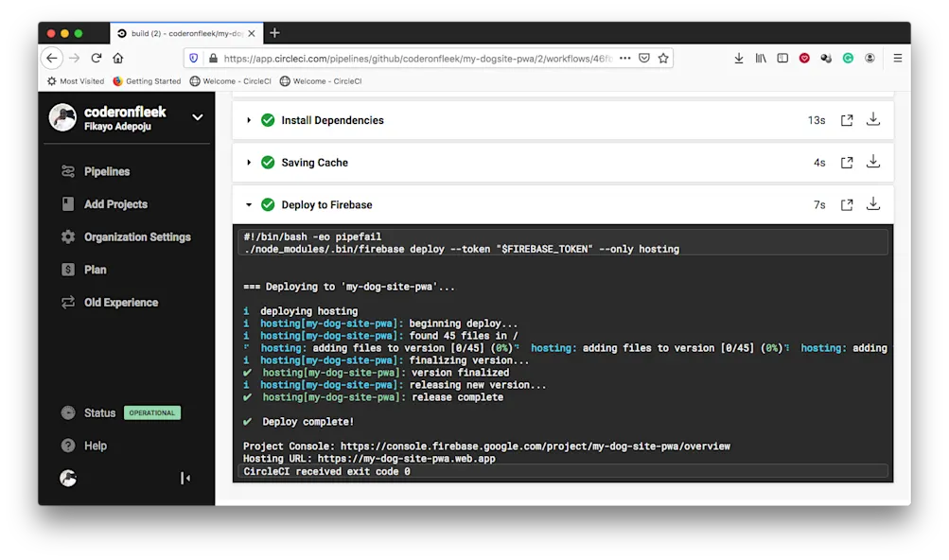The image size is (949, 560).
Task: Click the green Grammarly extension icon
Action: [848, 58]
